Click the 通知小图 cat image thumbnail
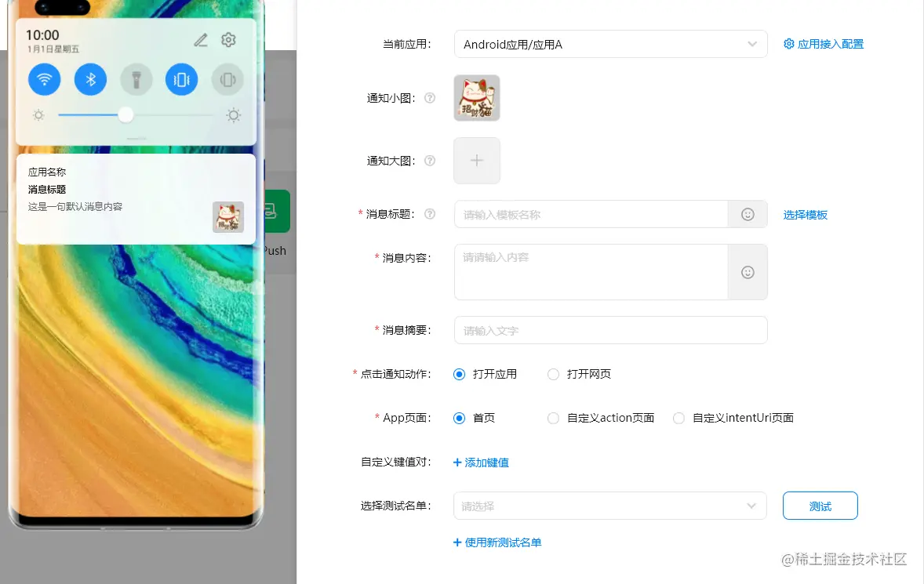The height and width of the screenshot is (584, 924). [477, 98]
